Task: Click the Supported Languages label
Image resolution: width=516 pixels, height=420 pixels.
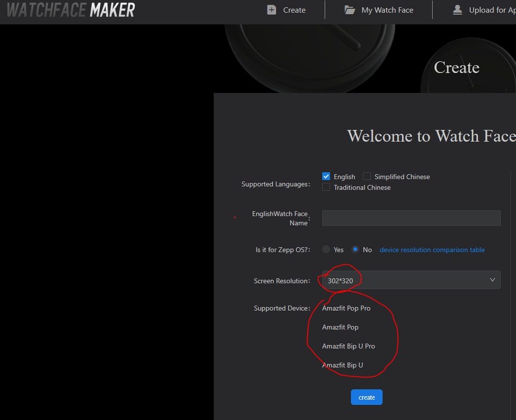Action: (x=276, y=184)
